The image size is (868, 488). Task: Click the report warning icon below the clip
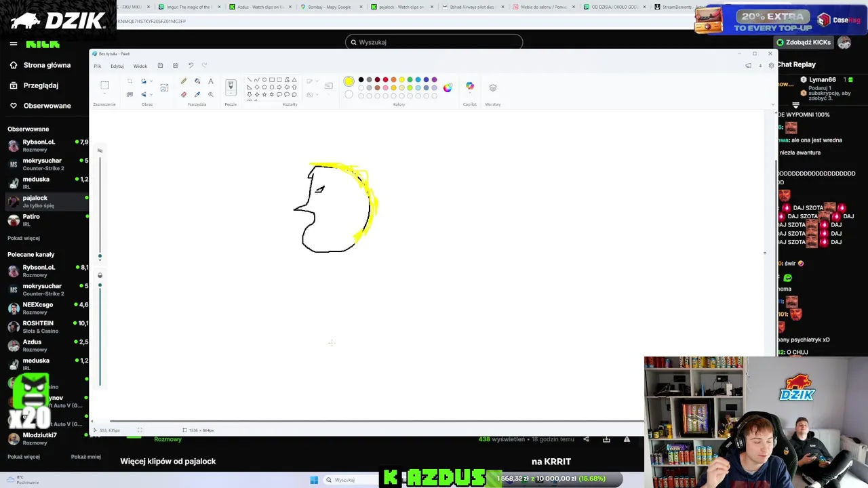pyautogui.click(x=627, y=439)
